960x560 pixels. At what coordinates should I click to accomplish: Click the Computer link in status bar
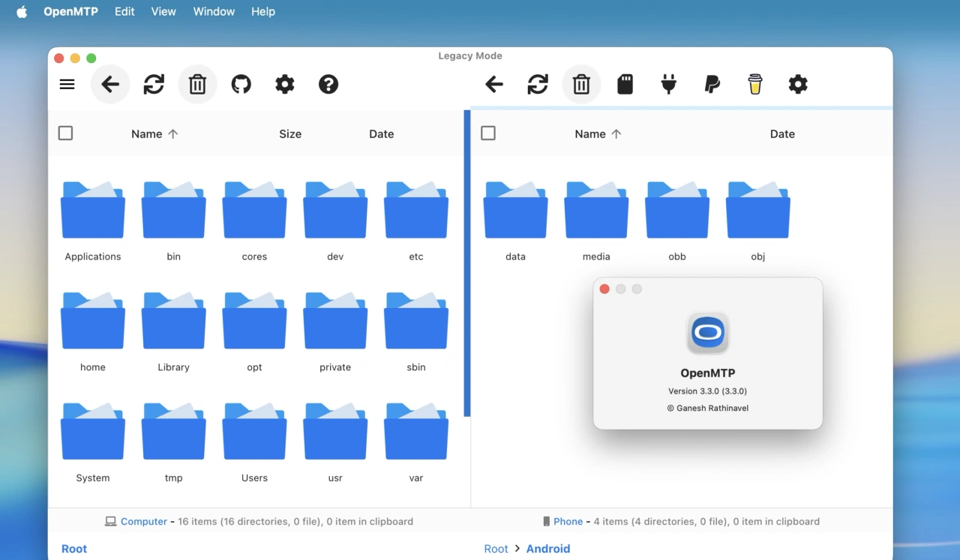tap(144, 521)
